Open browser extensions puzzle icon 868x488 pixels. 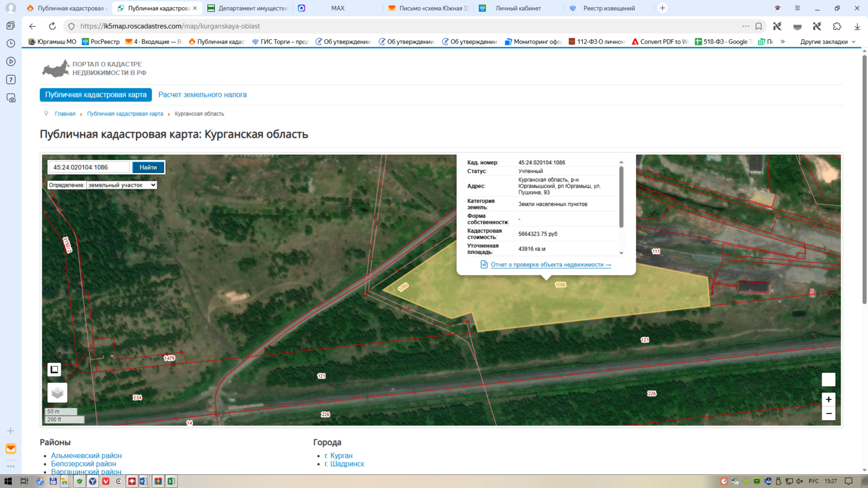pyautogui.click(x=837, y=26)
